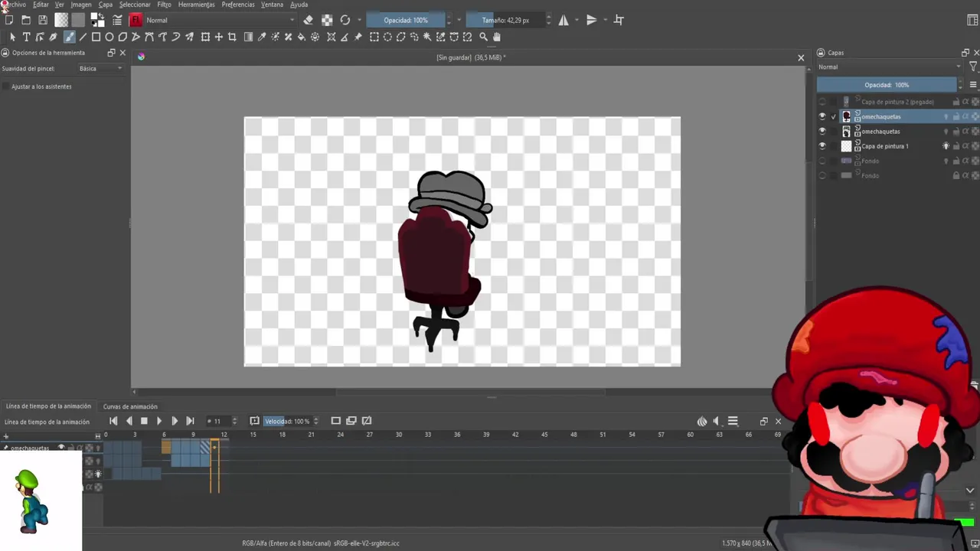Open the Capa menu

[x=106, y=5]
